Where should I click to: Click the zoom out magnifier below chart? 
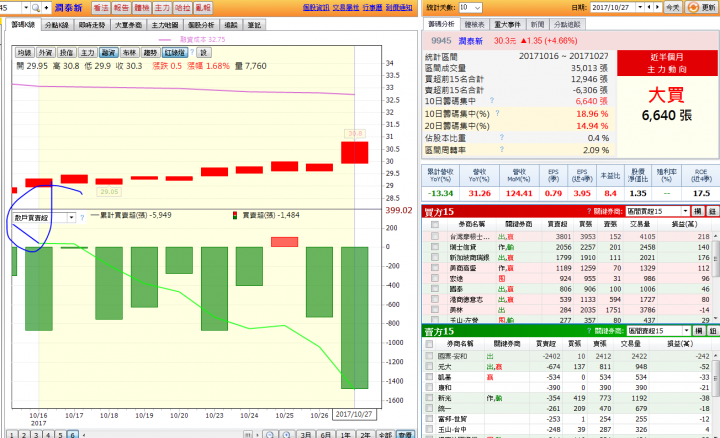tap(270, 434)
